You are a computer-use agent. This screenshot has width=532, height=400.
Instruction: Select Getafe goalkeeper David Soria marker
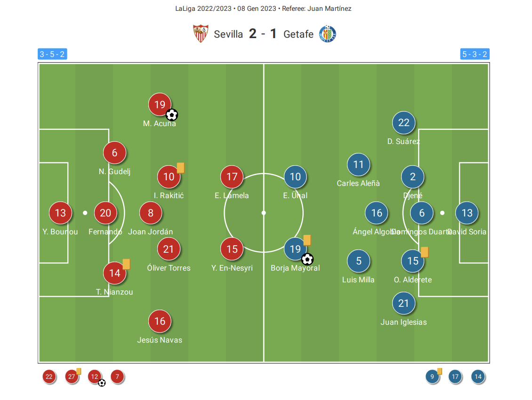pyautogui.click(x=467, y=213)
